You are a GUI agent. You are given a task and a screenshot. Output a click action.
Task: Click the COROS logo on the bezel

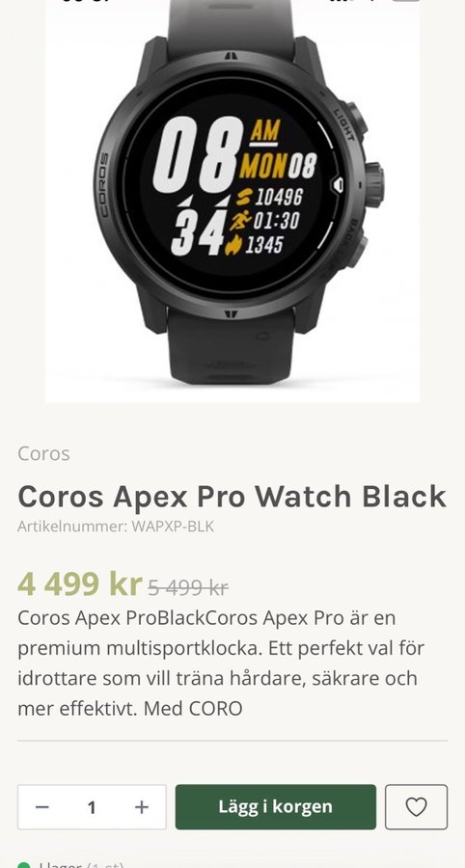[104, 185]
